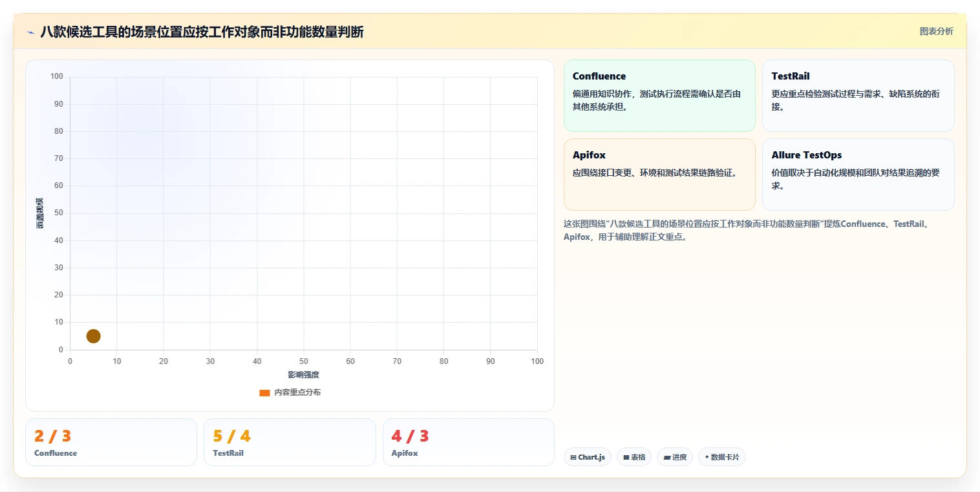Click the lightning icon beside the title
Image resolution: width=980 pixels, height=492 pixels.
pyautogui.click(x=30, y=32)
